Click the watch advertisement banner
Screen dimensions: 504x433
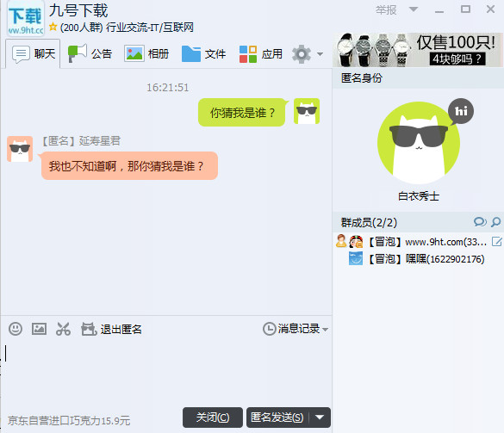[418, 50]
